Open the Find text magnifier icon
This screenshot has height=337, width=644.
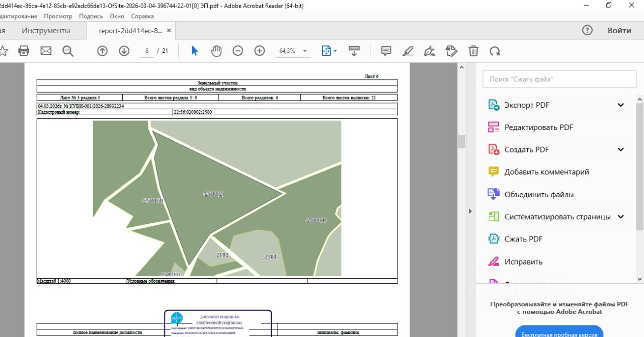tap(68, 51)
